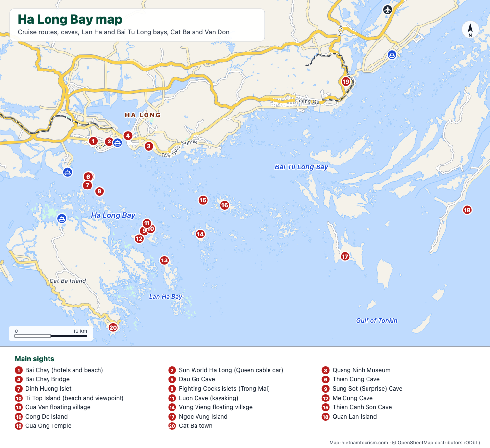The width and height of the screenshot is (490, 448).
Task: Click the airport airplane icon
Action: [388, 10]
